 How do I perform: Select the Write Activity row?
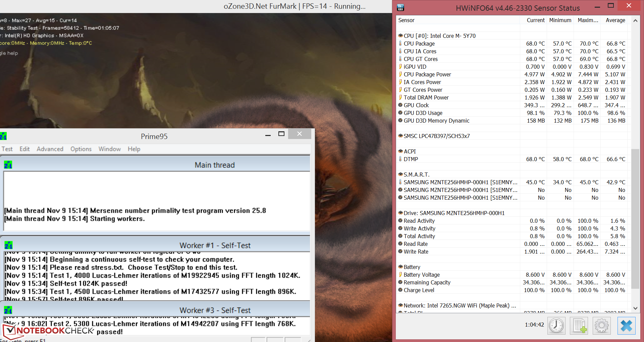512,228
